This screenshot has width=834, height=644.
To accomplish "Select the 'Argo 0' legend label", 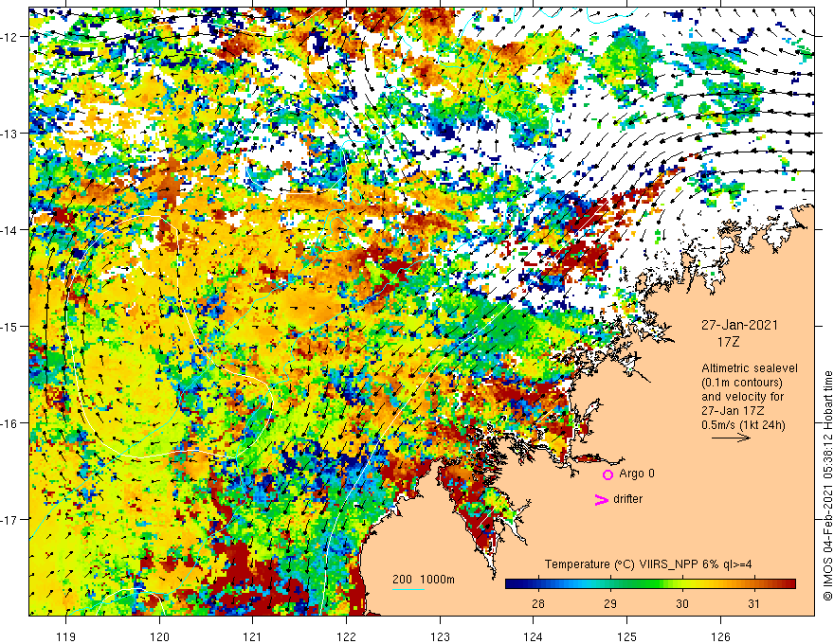I will click(637, 474).
